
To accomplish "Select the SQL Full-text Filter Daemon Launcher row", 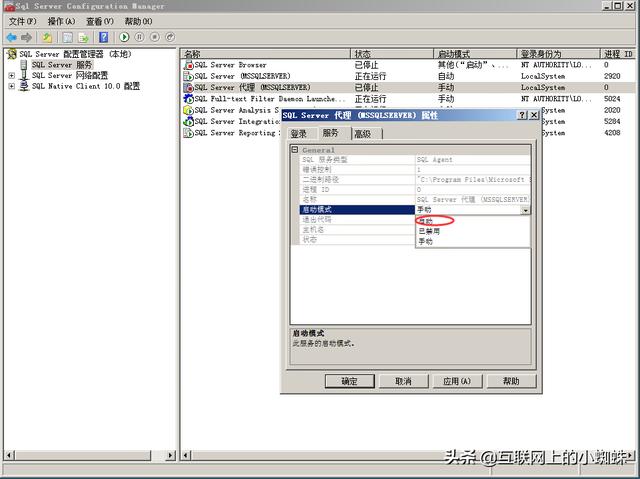I will [270, 99].
